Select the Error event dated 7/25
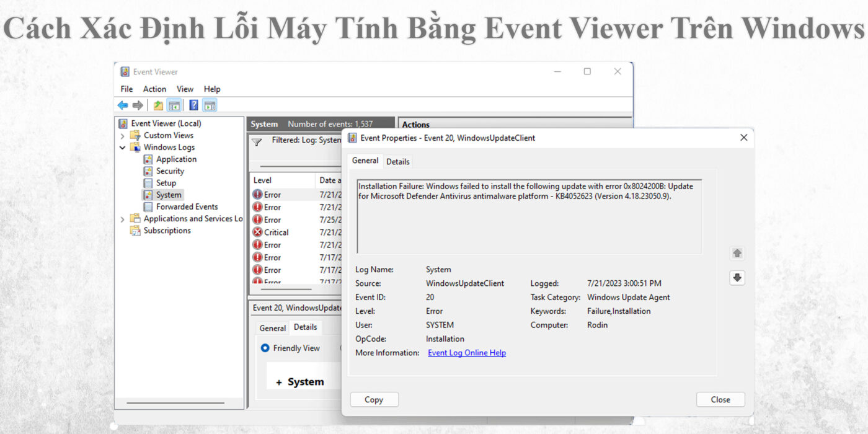868x434 pixels. click(296, 220)
